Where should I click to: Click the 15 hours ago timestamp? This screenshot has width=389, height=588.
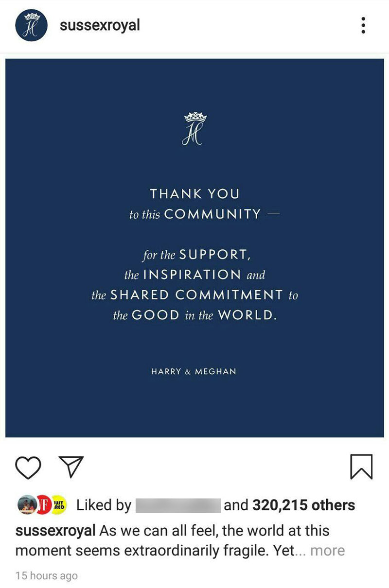pyautogui.click(x=47, y=576)
